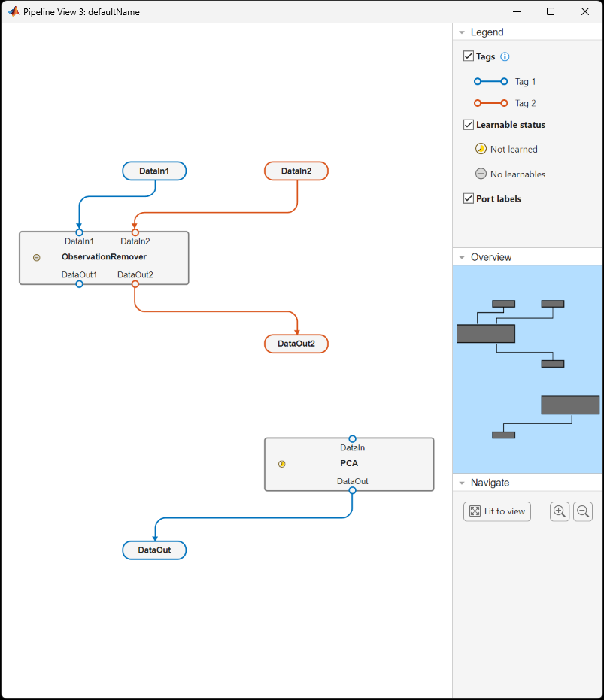Click the MATLAB logo in the title bar

tap(12, 11)
